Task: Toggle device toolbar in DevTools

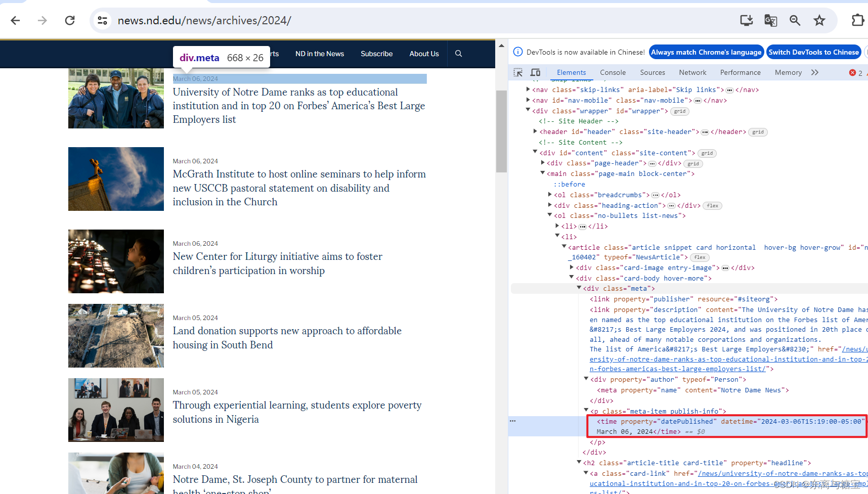Action: [x=536, y=72]
